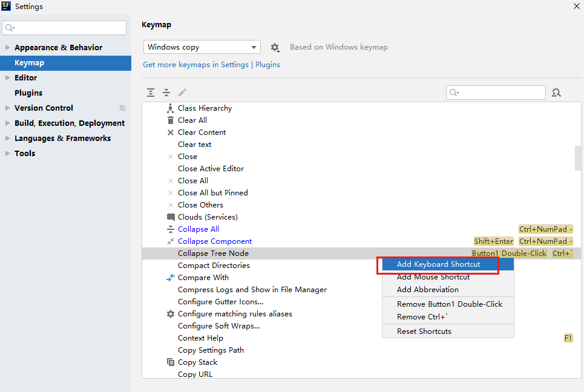Click the icon beside Collapse All row
Image resolution: width=584 pixels, height=392 pixels.
click(x=171, y=229)
